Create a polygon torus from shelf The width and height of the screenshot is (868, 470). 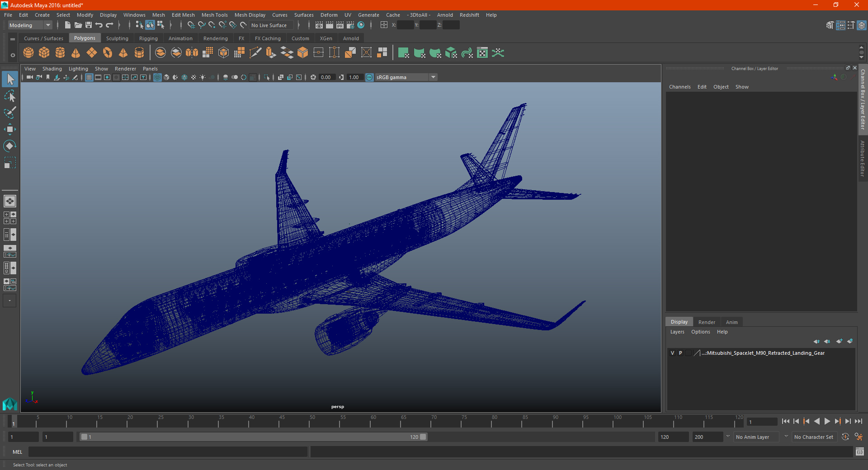point(108,53)
